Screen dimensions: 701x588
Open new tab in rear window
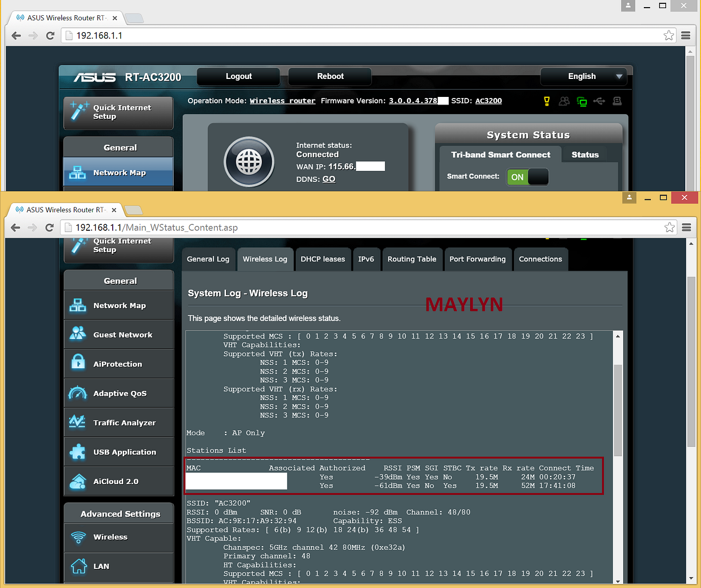[135, 19]
